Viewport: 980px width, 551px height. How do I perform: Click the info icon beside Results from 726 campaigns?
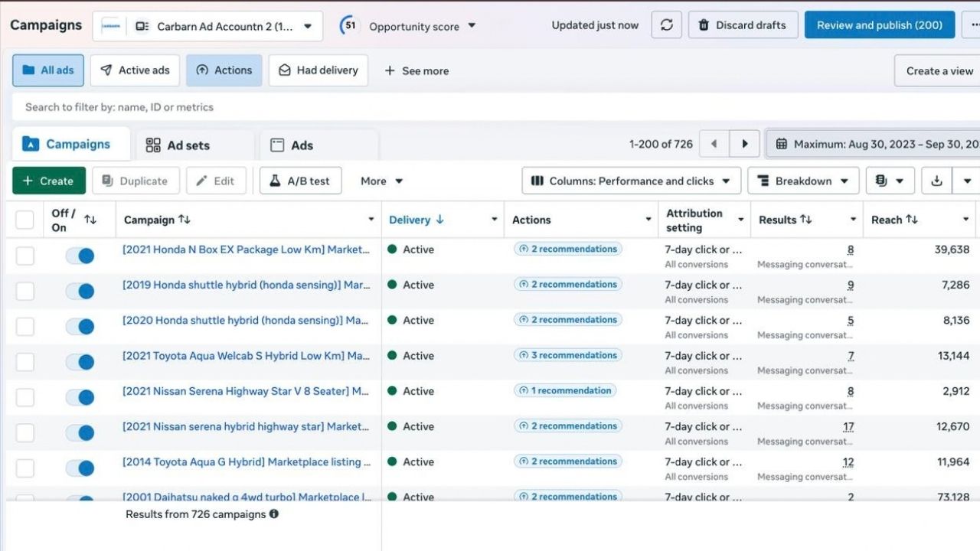pyautogui.click(x=274, y=514)
